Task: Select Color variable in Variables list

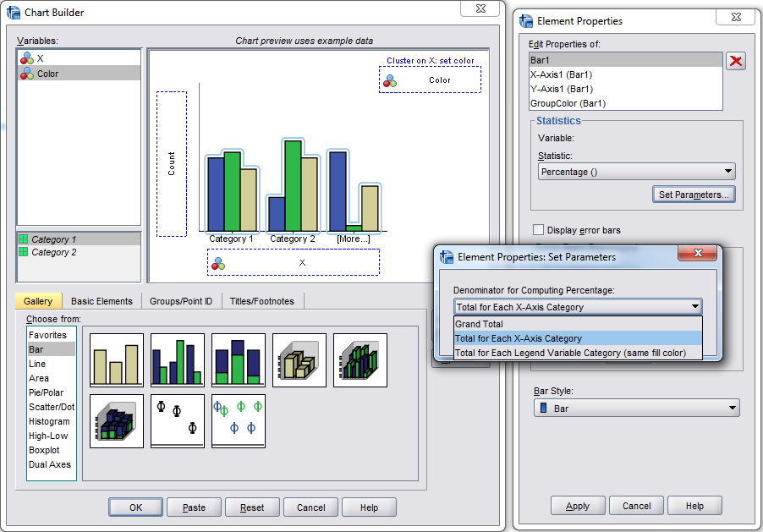Action: pos(48,74)
